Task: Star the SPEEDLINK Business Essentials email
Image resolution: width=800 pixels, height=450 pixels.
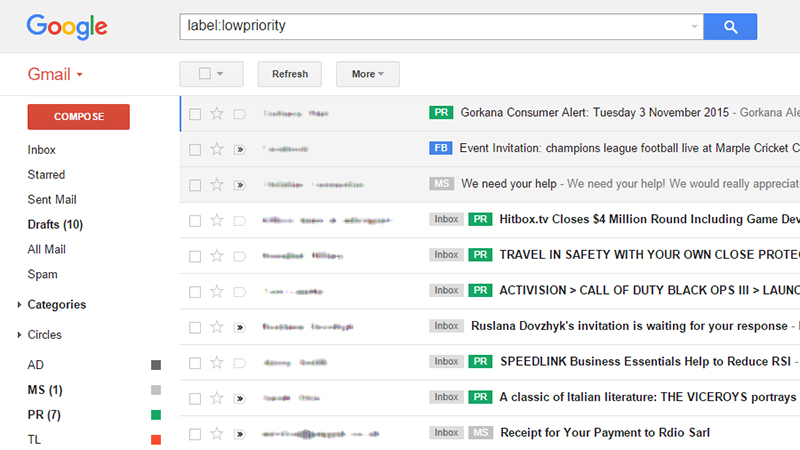Action: (x=217, y=362)
